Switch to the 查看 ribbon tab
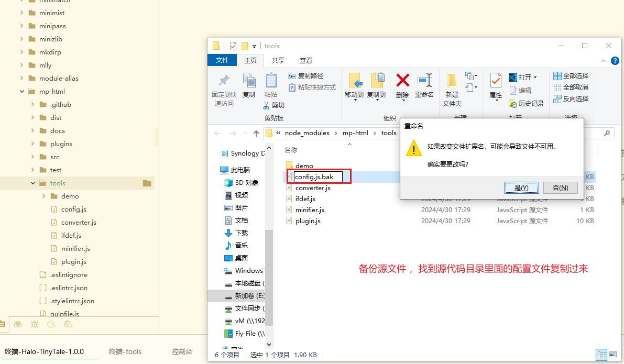This screenshot has width=624, height=364. (x=306, y=60)
